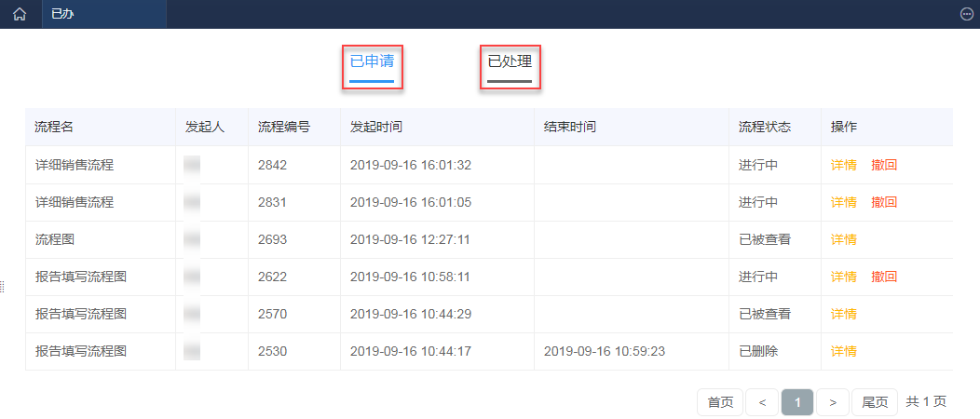Image resolution: width=980 pixels, height=419 pixels.
Task: Click process number 2530
Action: 272,352
